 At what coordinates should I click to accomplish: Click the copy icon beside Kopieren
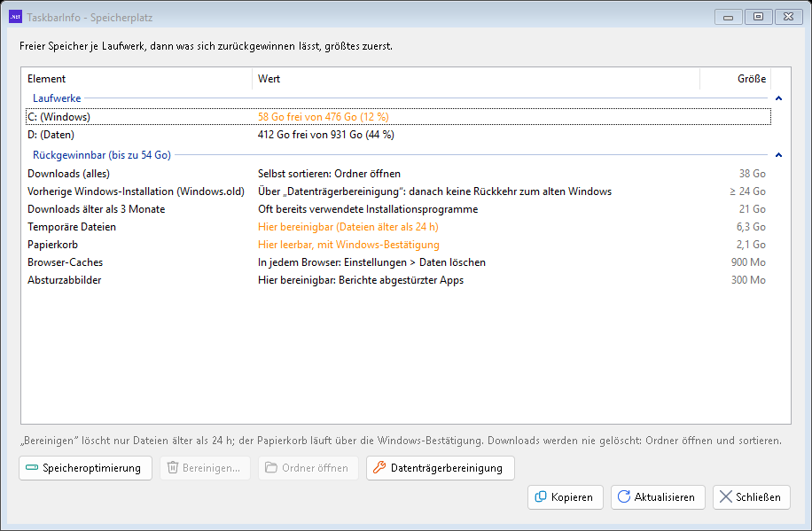[540, 496]
